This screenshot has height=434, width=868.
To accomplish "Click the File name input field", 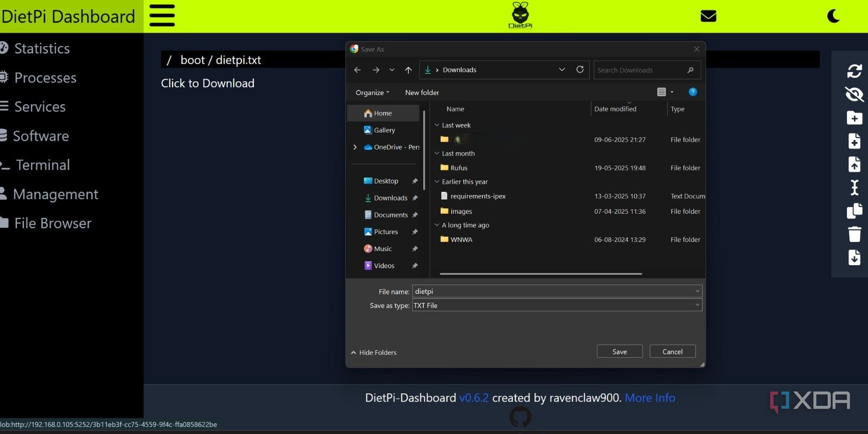I will coord(557,291).
